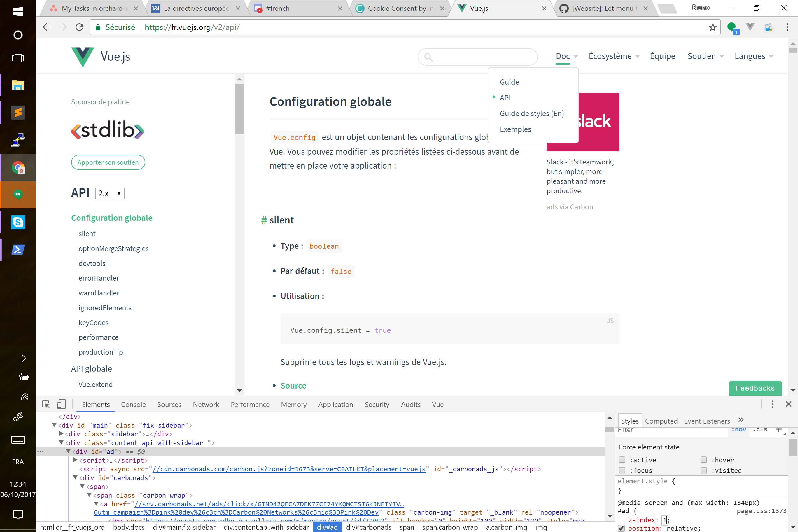Click the Vue.js logo in header

tap(83, 56)
